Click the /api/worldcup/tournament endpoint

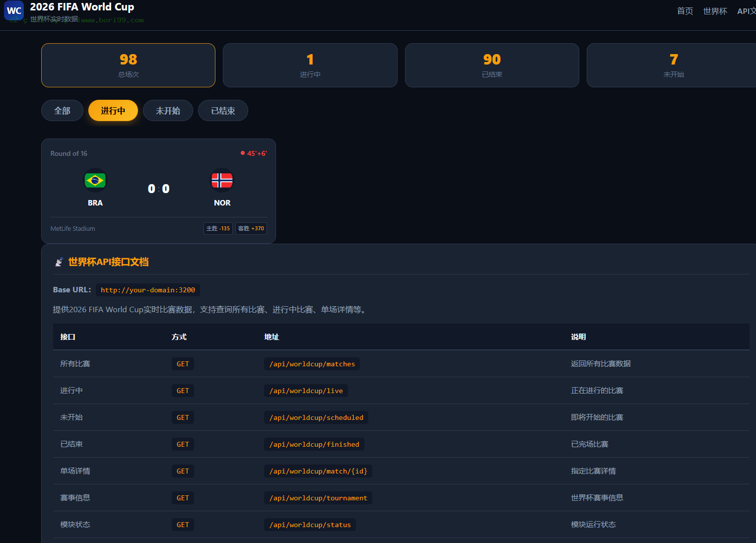click(x=318, y=498)
